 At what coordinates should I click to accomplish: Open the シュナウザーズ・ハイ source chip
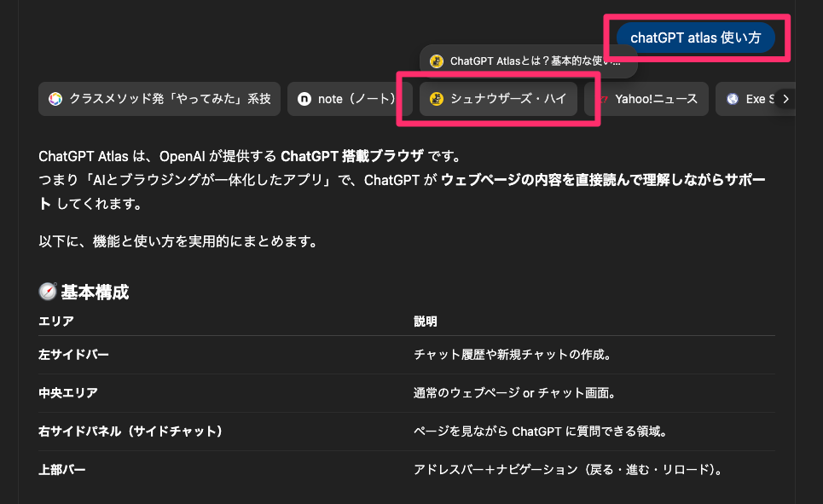click(x=498, y=99)
